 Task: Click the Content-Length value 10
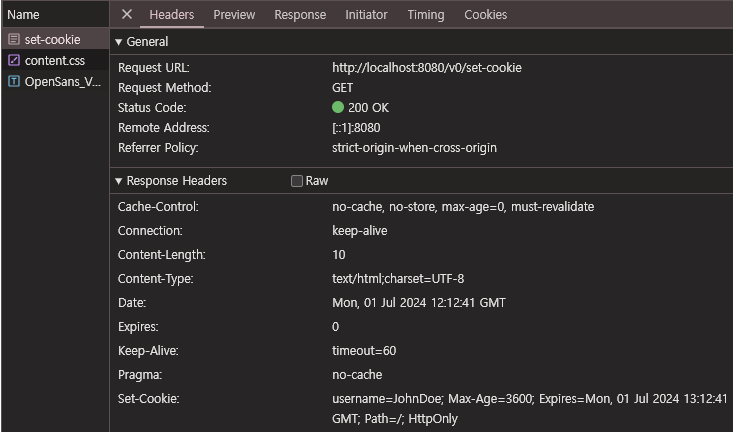pos(338,255)
